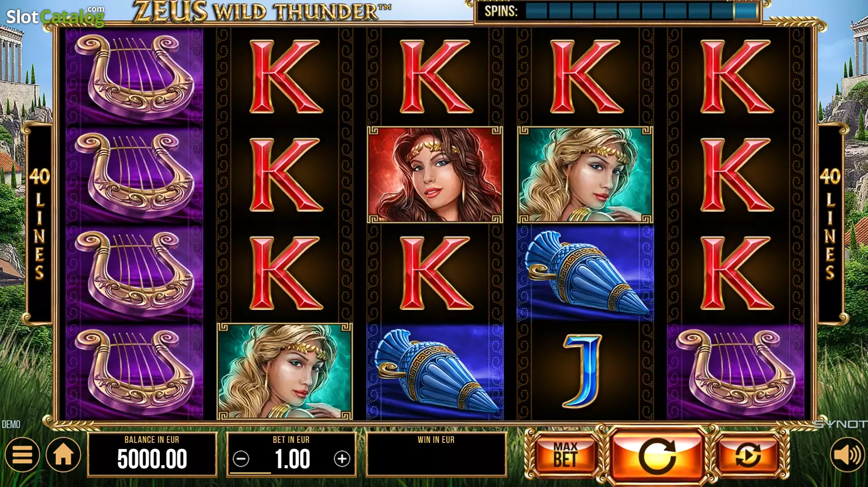Click the right 40 LINES indicator

[830, 223]
